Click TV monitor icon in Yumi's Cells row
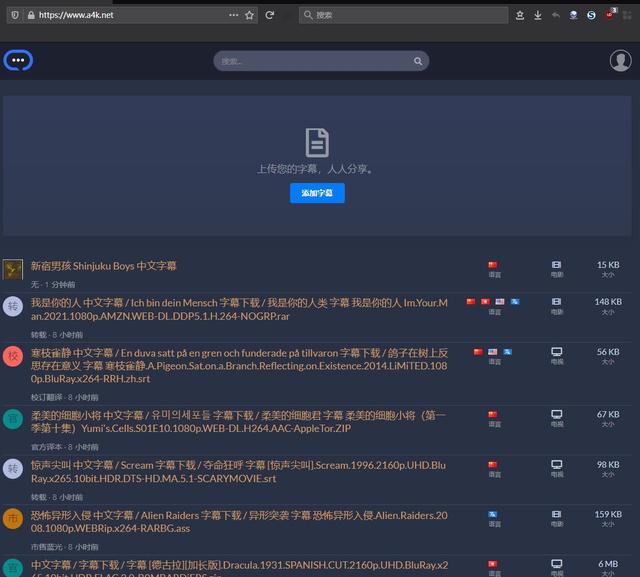The image size is (640, 577). pos(557,415)
